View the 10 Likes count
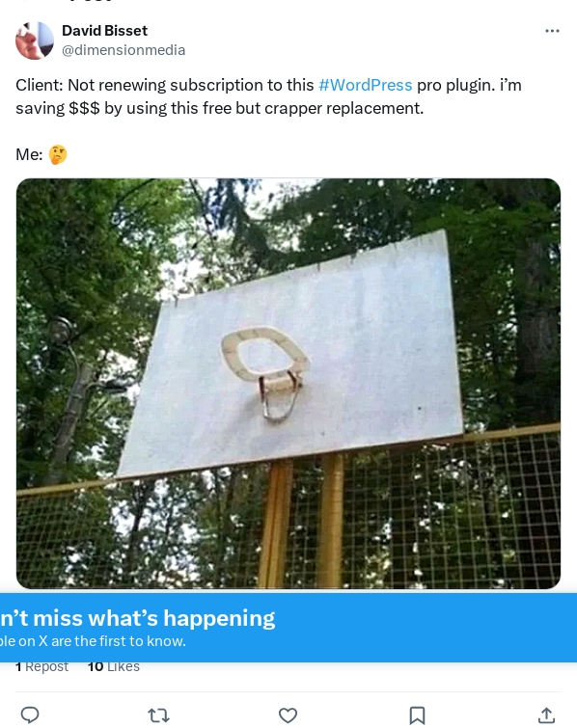The height and width of the screenshot is (728, 577). coord(114,666)
